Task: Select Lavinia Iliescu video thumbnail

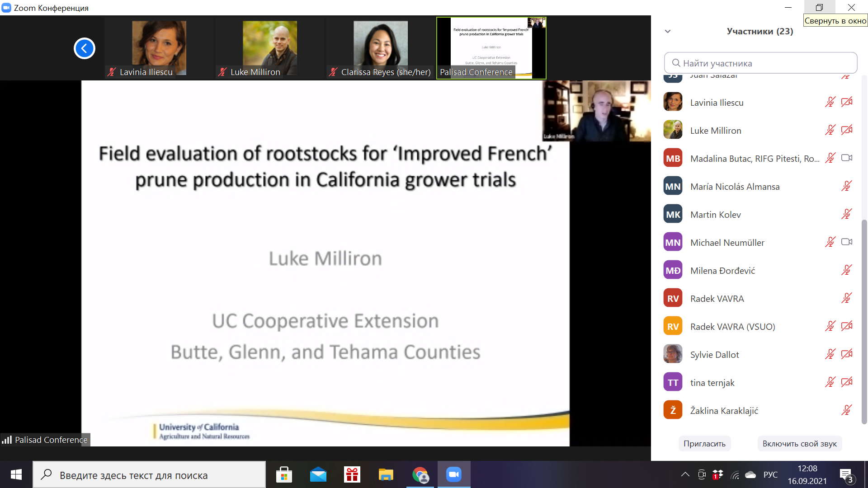Action: [159, 48]
